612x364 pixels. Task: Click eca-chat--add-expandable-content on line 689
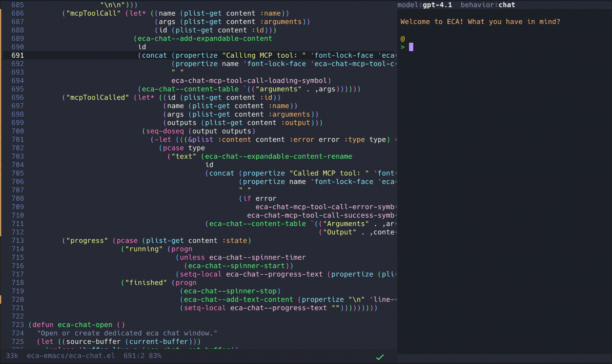click(x=205, y=39)
